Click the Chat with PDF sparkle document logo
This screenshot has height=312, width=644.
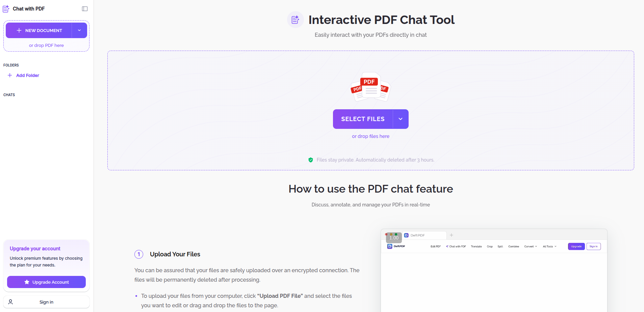6,9
